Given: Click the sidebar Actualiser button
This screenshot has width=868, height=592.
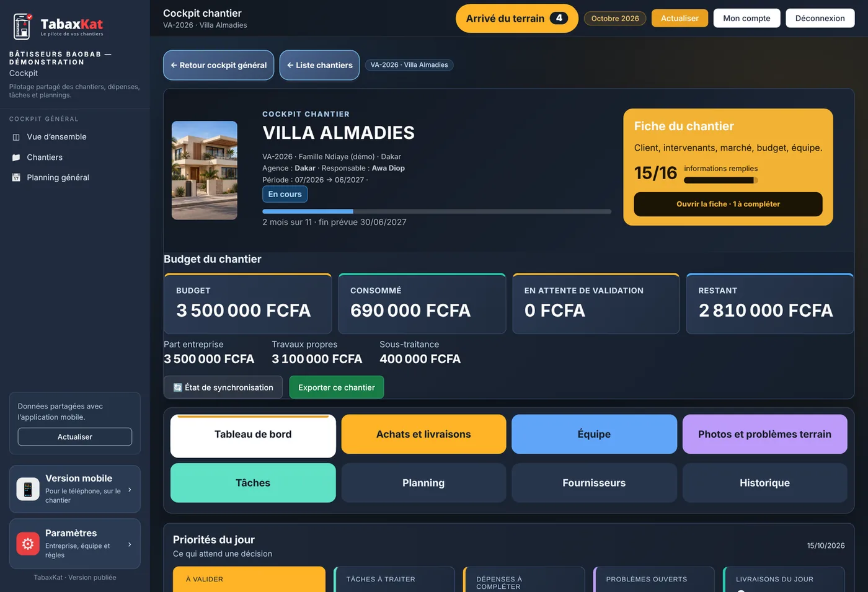Looking at the screenshot, I should (75, 437).
